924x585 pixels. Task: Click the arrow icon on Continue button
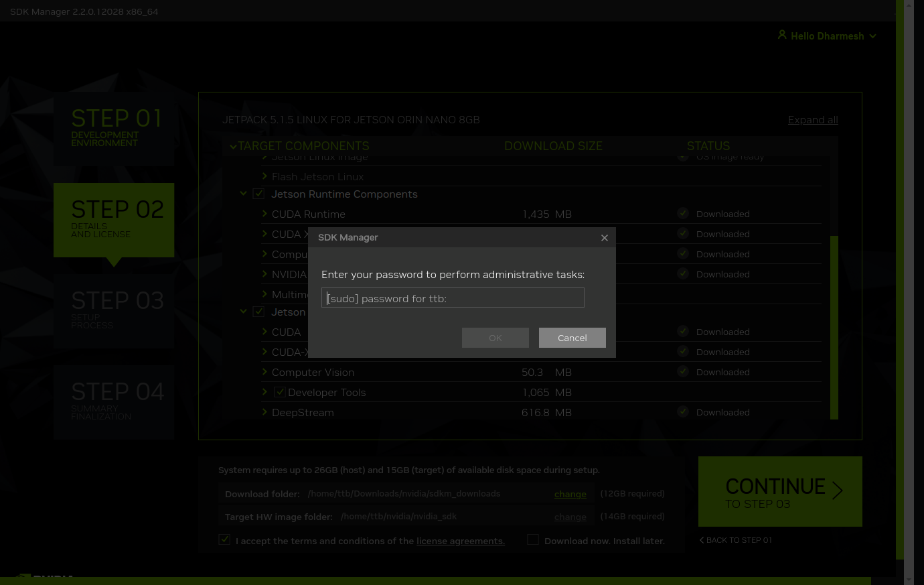pyautogui.click(x=837, y=491)
